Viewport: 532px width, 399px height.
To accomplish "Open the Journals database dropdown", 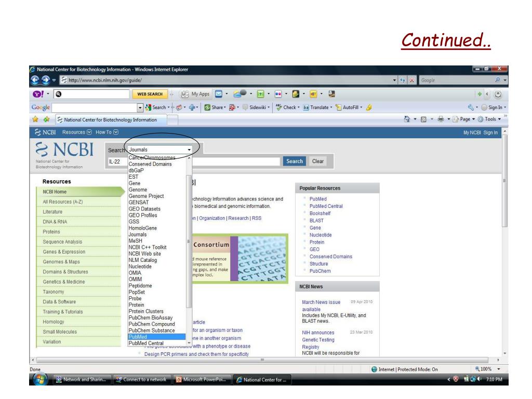I will click(x=160, y=150).
